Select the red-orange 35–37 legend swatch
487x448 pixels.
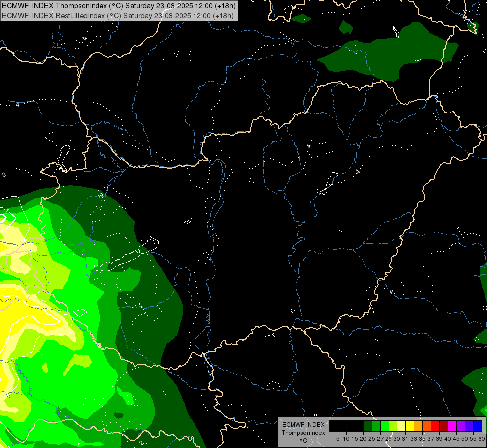(x=427, y=426)
